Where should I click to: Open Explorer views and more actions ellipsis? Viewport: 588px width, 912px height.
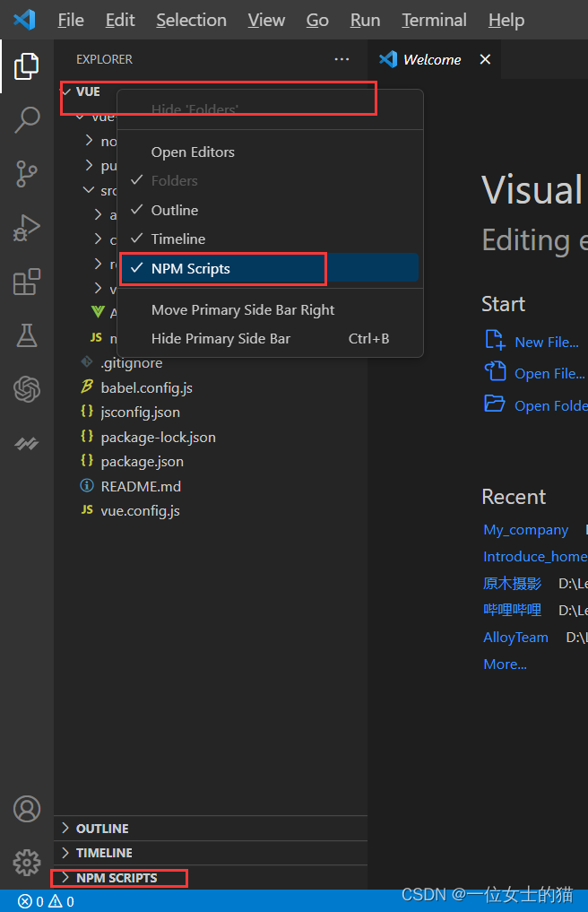tap(342, 59)
